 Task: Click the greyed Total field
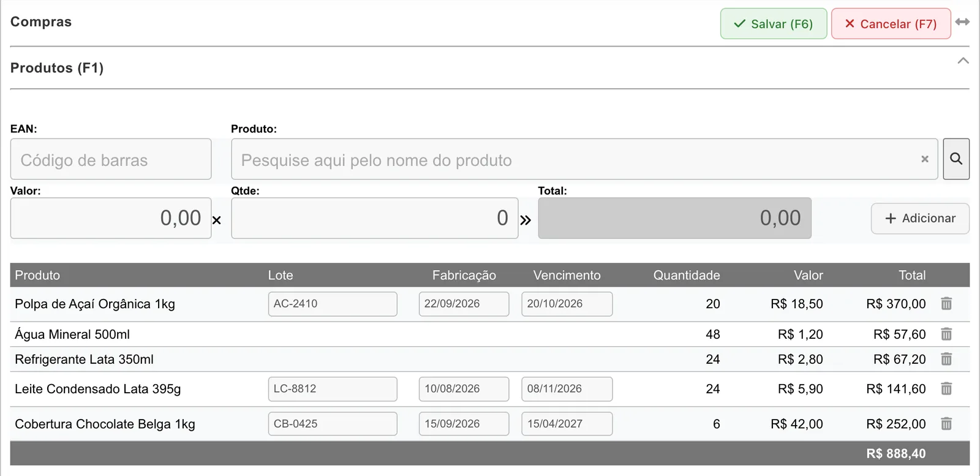pyautogui.click(x=675, y=218)
